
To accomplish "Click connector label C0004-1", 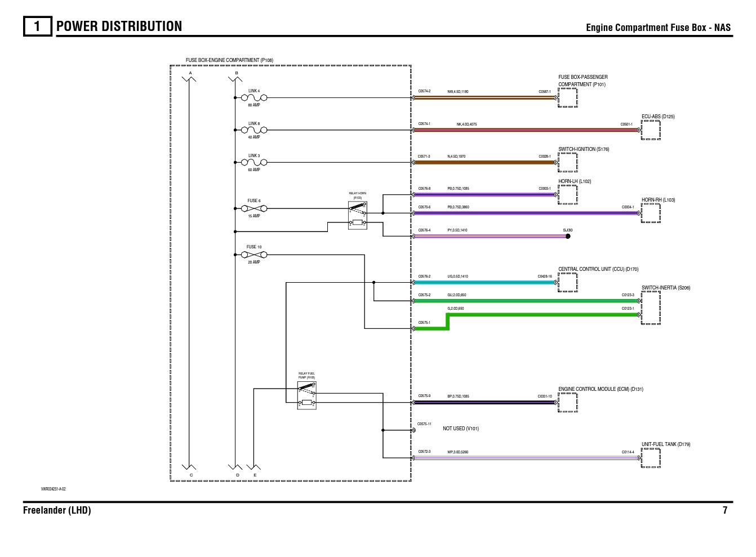I will tap(628, 207).
